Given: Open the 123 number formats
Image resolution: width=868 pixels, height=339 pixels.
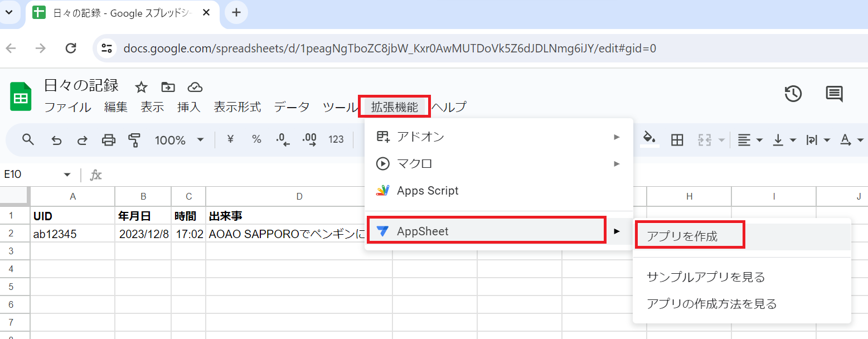Looking at the screenshot, I should pyautogui.click(x=336, y=139).
